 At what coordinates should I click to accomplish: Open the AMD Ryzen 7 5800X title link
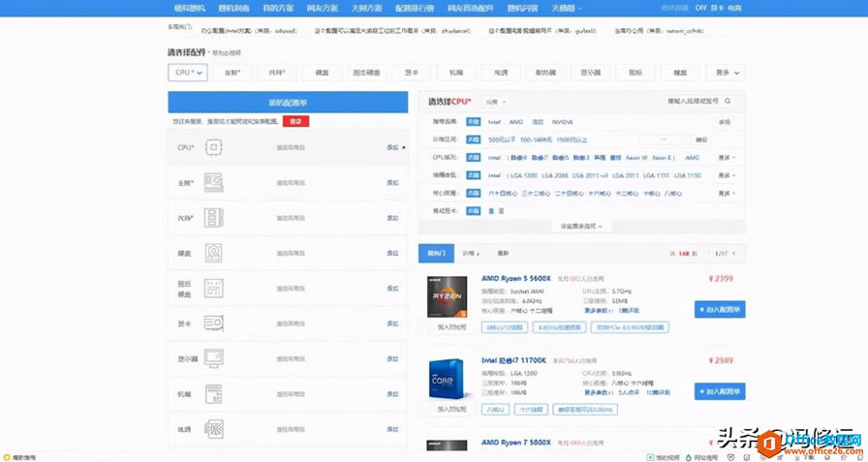(x=516, y=443)
